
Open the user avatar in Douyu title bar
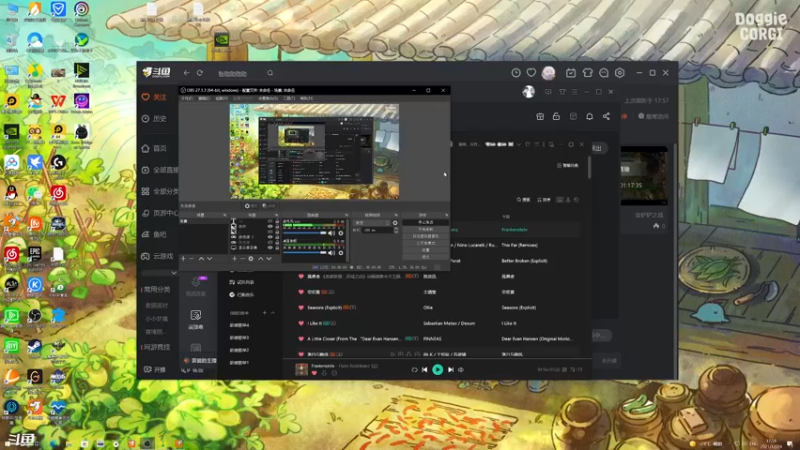[x=548, y=73]
